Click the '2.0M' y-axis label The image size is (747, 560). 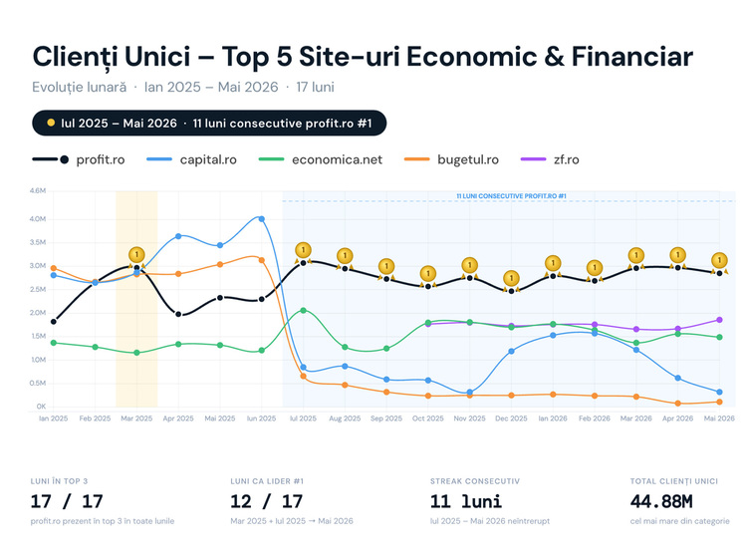[x=38, y=313]
